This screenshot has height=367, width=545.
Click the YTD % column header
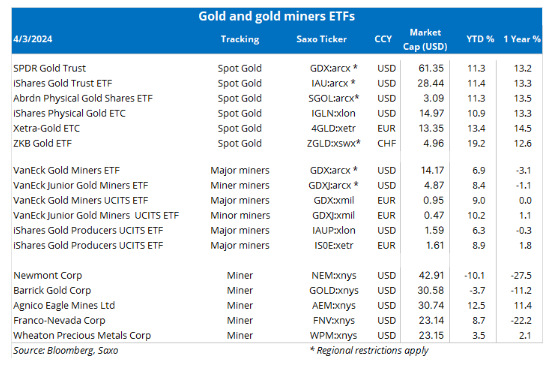(480, 39)
